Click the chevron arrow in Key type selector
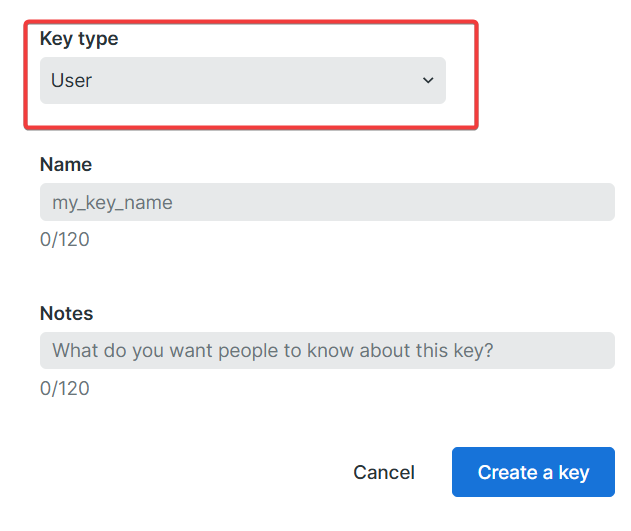 428,81
